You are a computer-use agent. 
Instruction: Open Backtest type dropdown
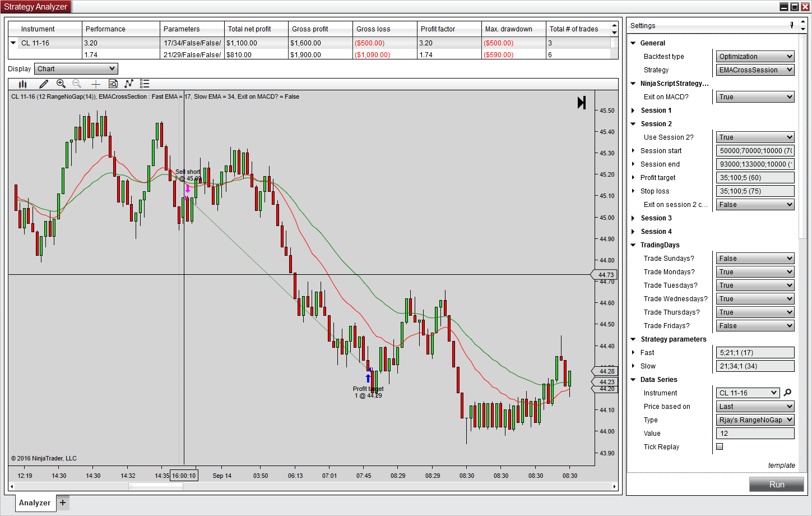(755, 57)
